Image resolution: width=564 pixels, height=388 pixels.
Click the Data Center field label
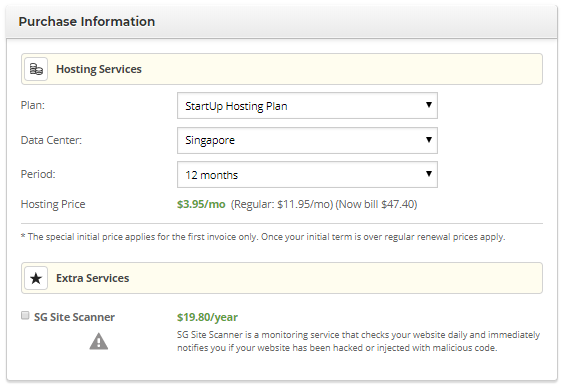(51, 140)
